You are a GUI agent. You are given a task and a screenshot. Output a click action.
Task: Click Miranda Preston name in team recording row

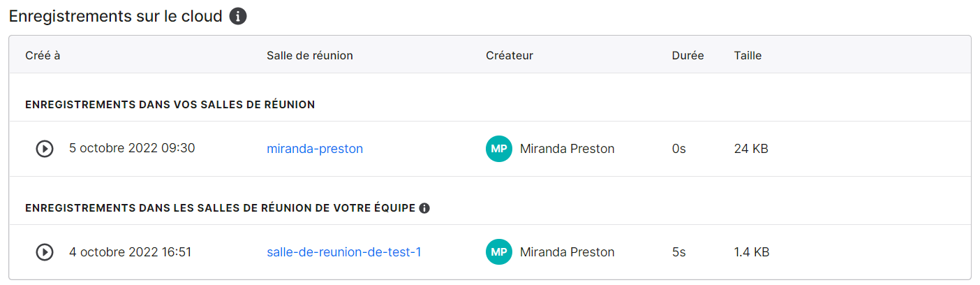(567, 252)
